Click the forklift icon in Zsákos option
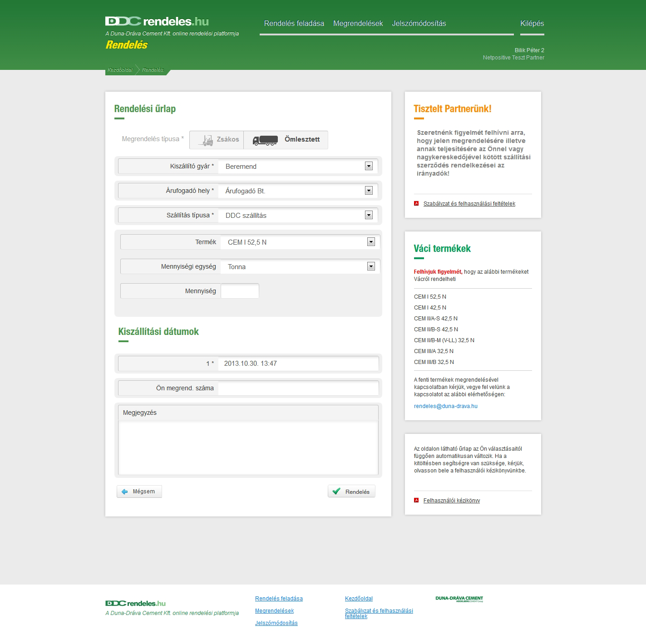The image size is (646, 644). click(x=206, y=140)
